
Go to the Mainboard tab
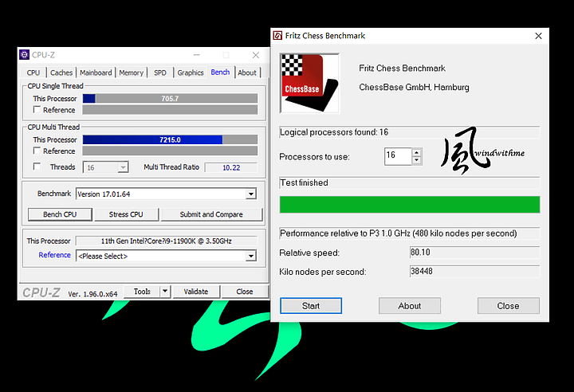[x=96, y=73]
